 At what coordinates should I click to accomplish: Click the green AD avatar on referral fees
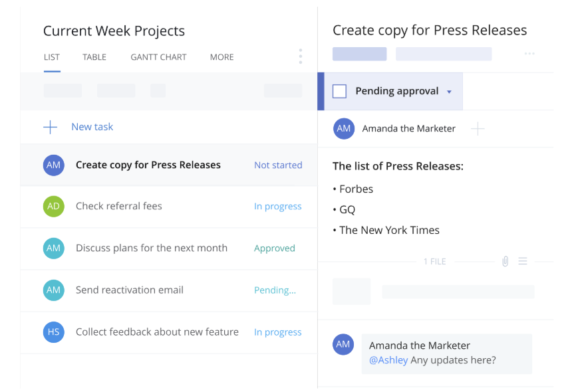click(54, 207)
